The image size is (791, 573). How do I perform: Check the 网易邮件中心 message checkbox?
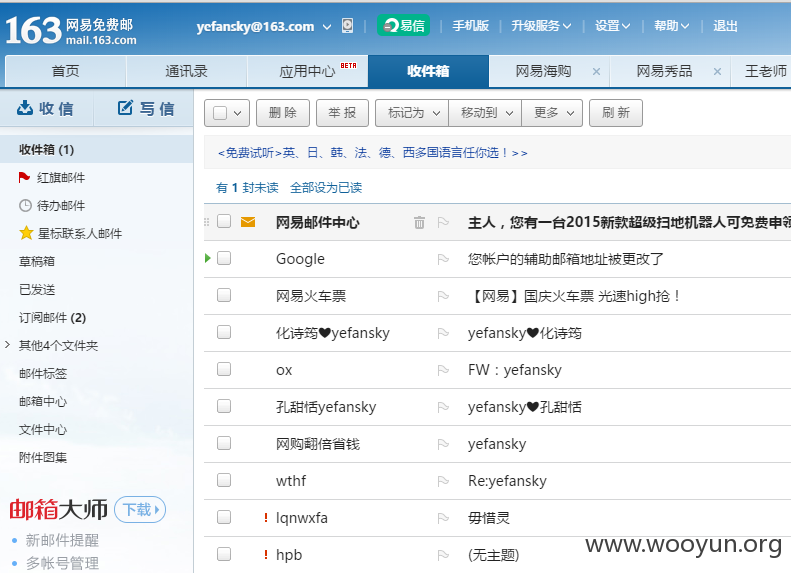(x=224, y=221)
